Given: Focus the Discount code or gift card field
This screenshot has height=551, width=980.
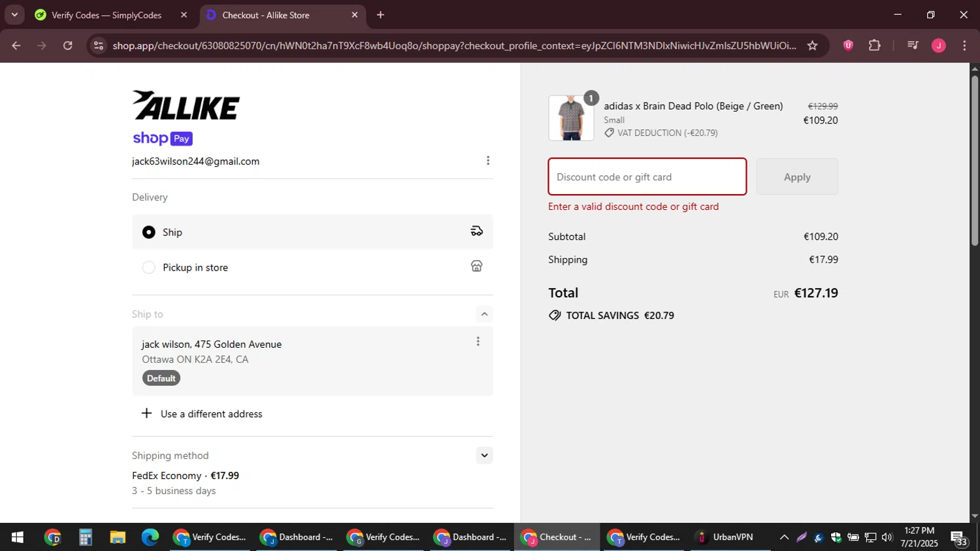Looking at the screenshot, I should click(x=647, y=176).
